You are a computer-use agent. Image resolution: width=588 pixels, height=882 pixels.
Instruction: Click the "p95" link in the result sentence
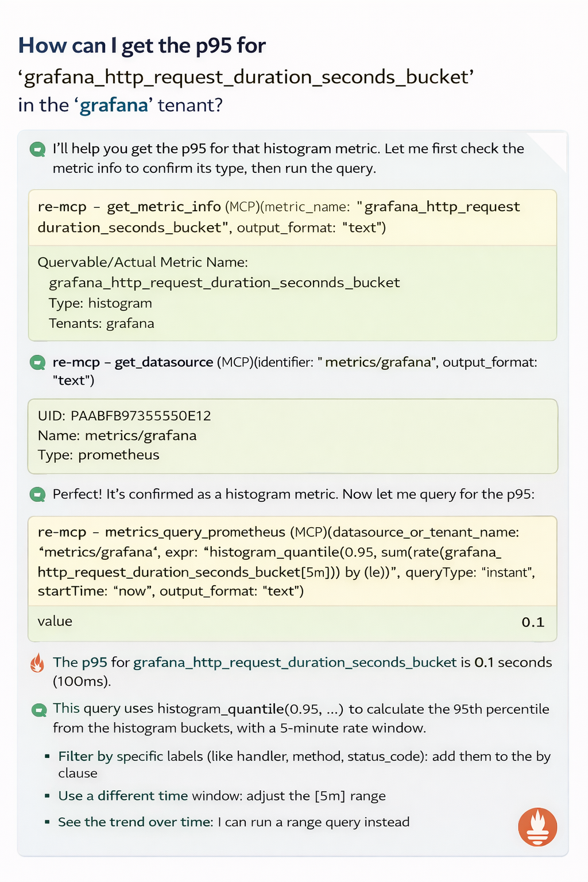point(94,663)
